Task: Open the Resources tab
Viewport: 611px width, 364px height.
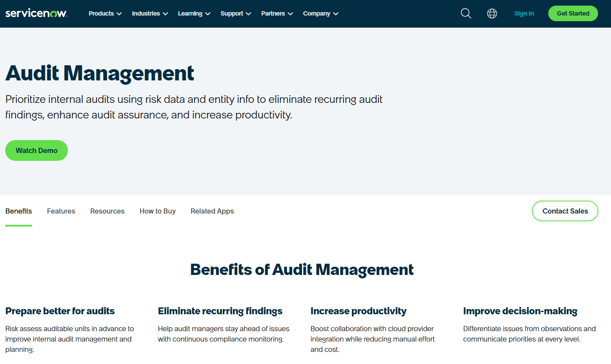Action: (107, 211)
